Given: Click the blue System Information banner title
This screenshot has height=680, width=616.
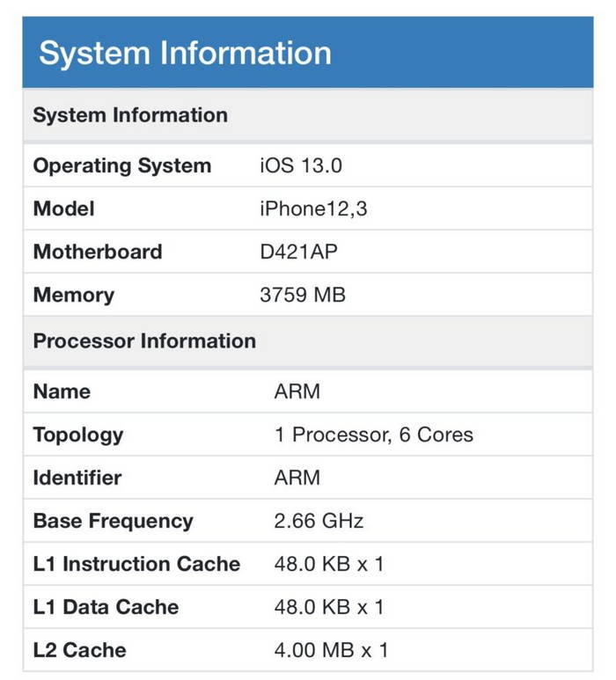Looking at the screenshot, I should pyautogui.click(x=185, y=54).
